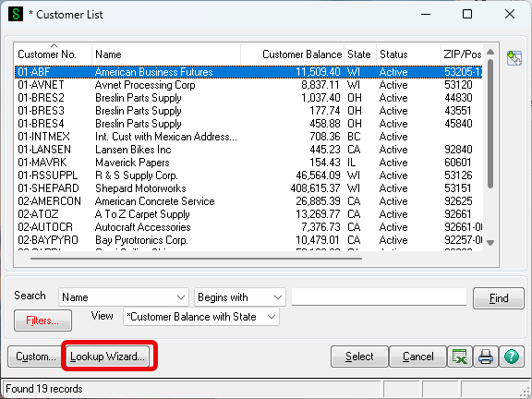The width and height of the screenshot is (532, 399).
Task: Click Avnet Processing Corp name
Action: click(x=145, y=85)
